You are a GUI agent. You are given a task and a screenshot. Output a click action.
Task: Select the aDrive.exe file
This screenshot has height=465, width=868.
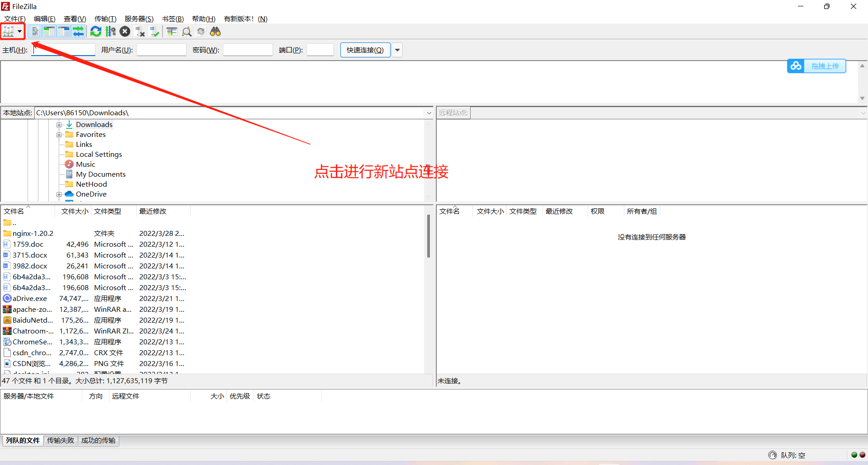(30, 299)
